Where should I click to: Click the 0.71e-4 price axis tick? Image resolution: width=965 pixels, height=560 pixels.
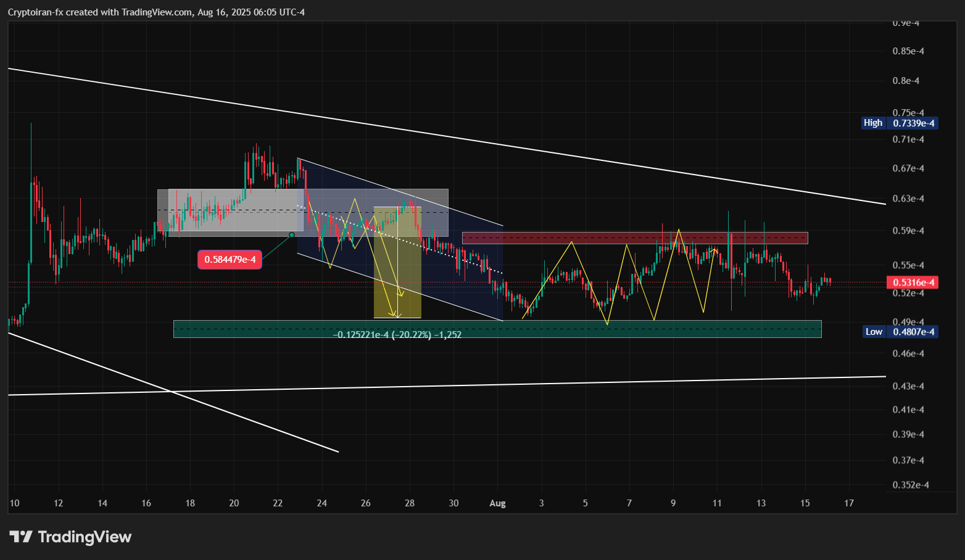[x=908, y=139]
